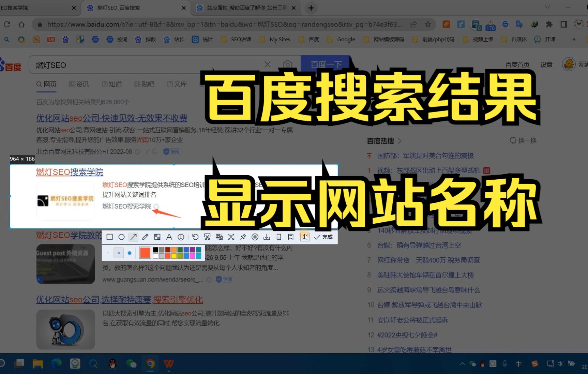Reload the current page

(7, 24)
